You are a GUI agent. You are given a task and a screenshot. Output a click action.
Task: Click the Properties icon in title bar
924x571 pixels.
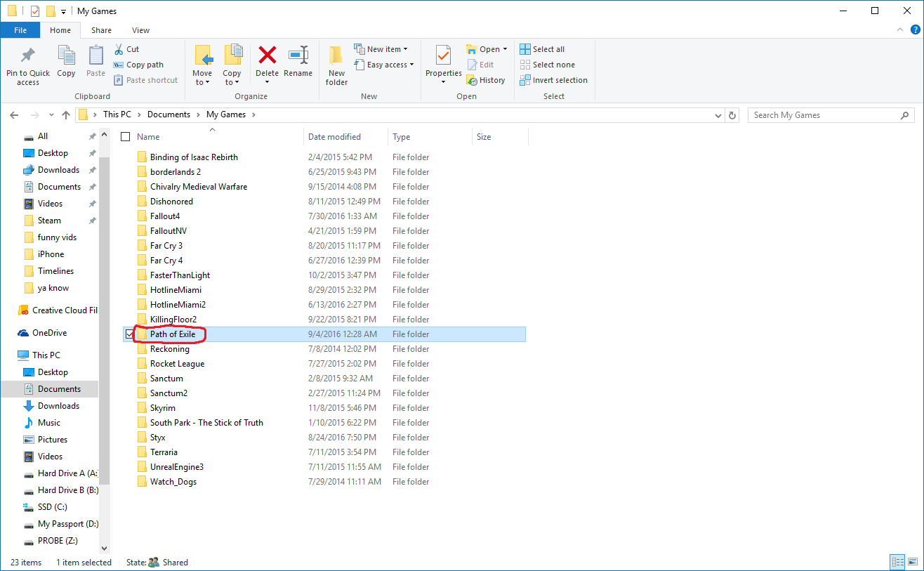point(35,11)
